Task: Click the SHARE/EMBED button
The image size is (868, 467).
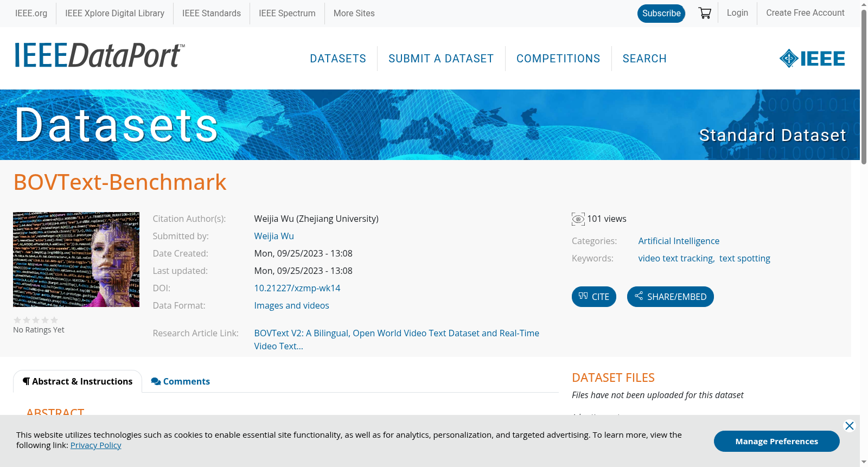Action: pos(671,297)
